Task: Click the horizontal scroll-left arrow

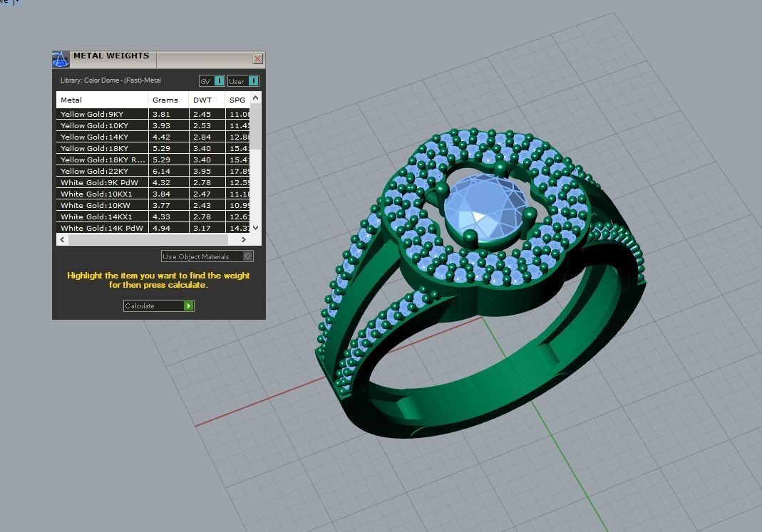Action: tap(62, 239)
